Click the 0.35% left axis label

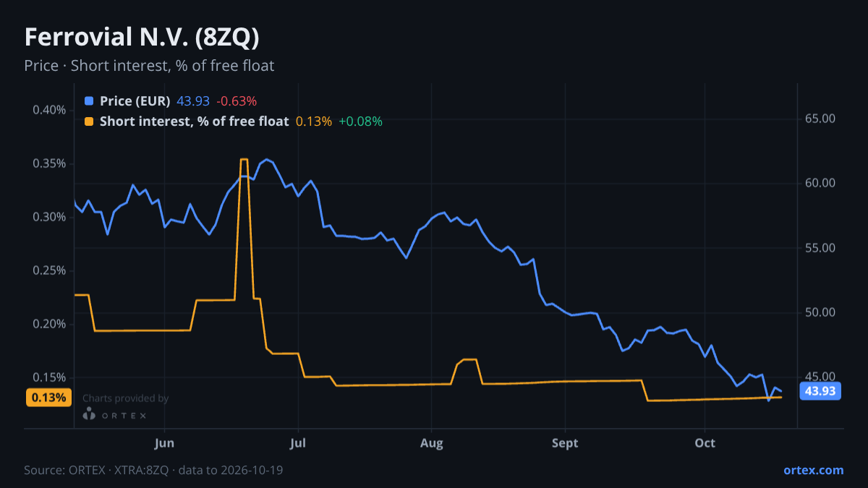point(49,163)
